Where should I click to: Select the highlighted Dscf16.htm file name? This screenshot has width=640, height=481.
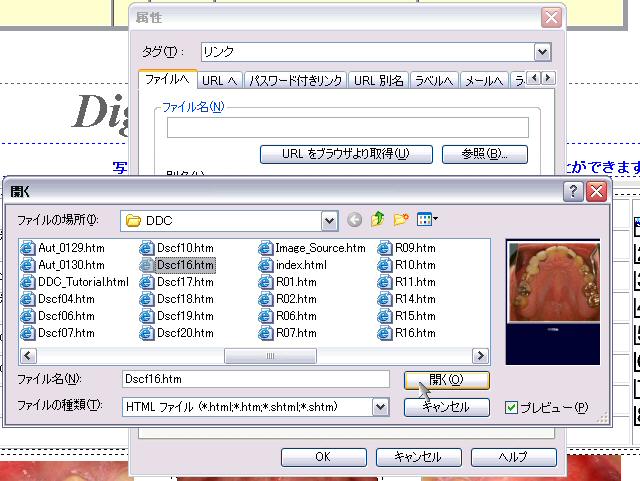185,265
